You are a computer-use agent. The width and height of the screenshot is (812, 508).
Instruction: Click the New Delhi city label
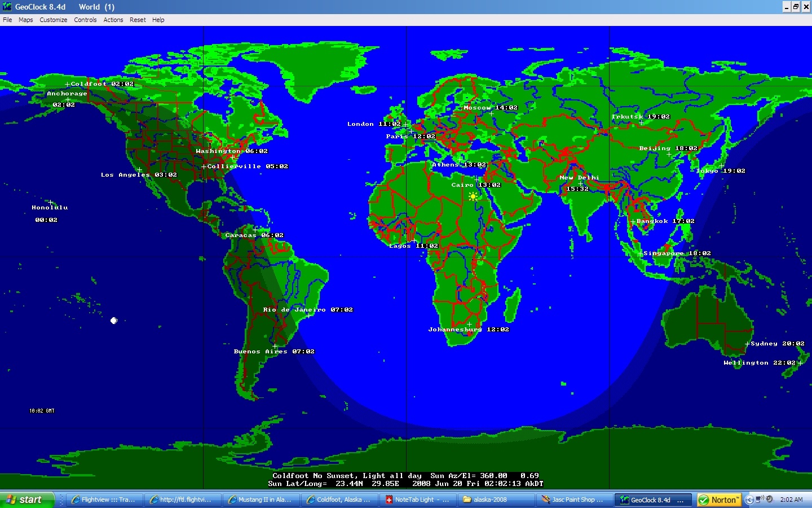point(579,178)
